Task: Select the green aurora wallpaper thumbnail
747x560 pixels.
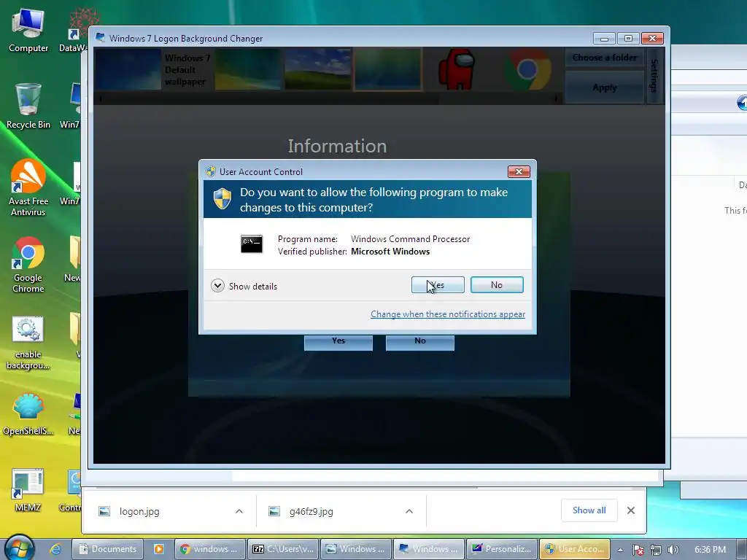Action: (248, 69)
